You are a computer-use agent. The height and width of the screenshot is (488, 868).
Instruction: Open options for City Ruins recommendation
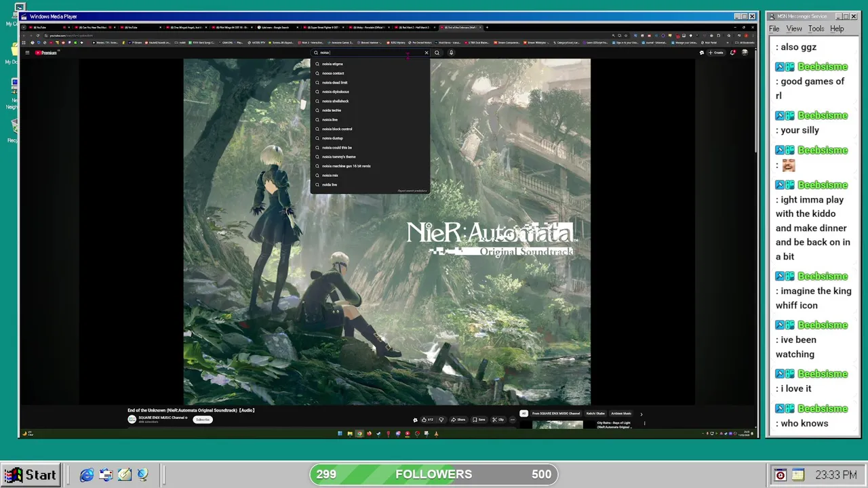point(644,424)
